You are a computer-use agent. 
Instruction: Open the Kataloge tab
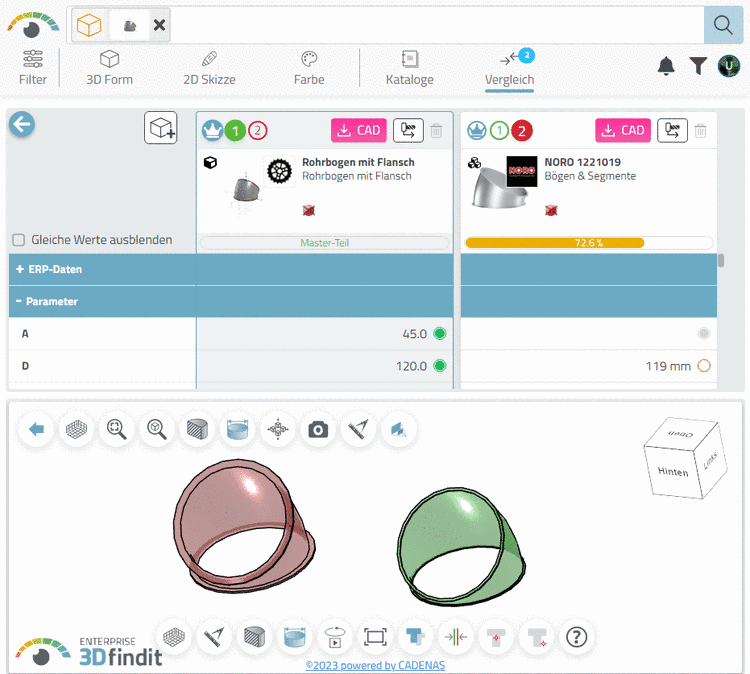[409, 67]
